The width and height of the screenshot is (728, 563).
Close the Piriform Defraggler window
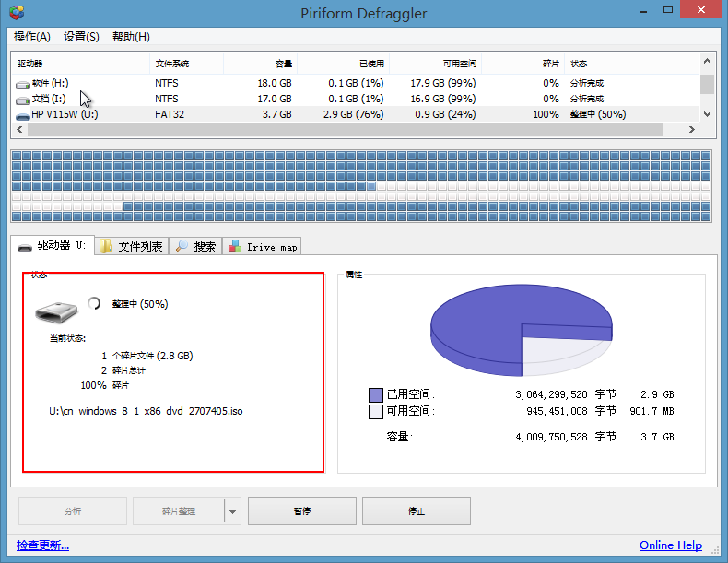701,10
